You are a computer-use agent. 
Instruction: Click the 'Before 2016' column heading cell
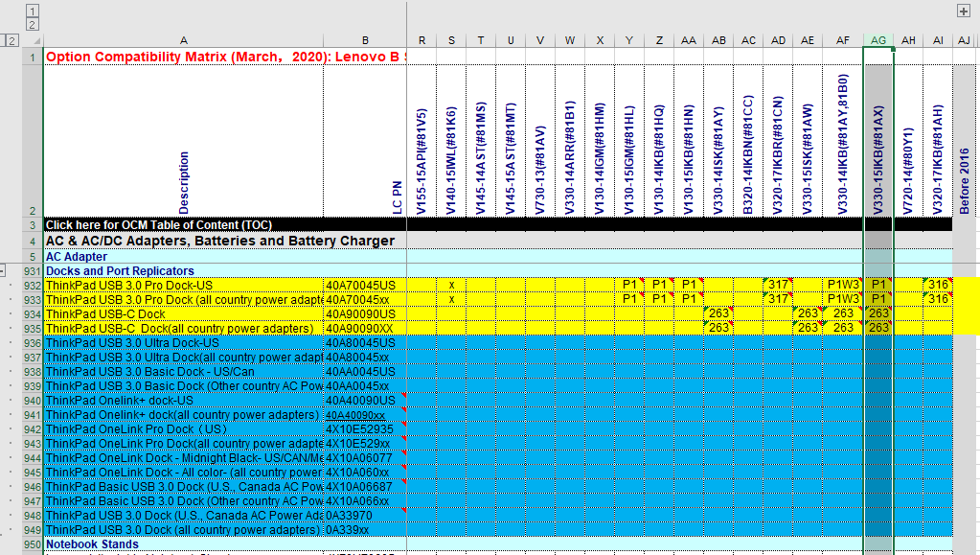(965, 141)
